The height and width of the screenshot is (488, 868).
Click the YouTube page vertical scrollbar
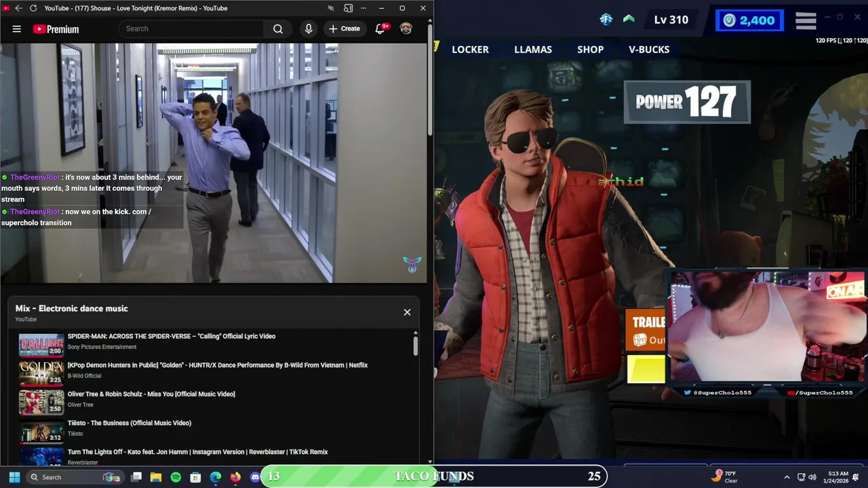click(430, 81)
